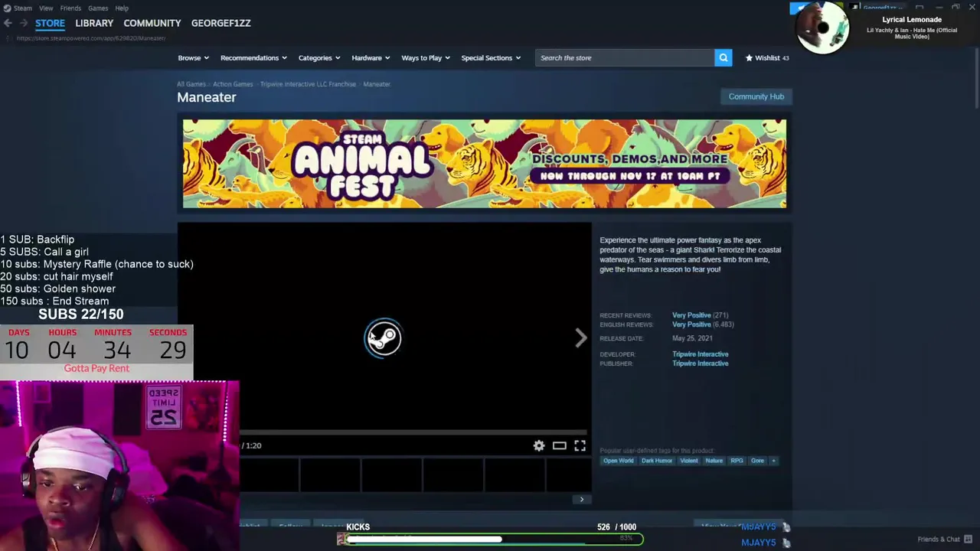Open the Tripwire Interactive developer link
This screenshot has height=551, width=980.
700,354
